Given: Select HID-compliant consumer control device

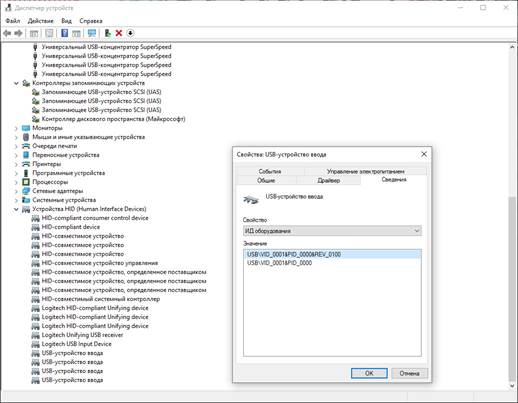Looking at the screenshot, I should pos(95,218).
